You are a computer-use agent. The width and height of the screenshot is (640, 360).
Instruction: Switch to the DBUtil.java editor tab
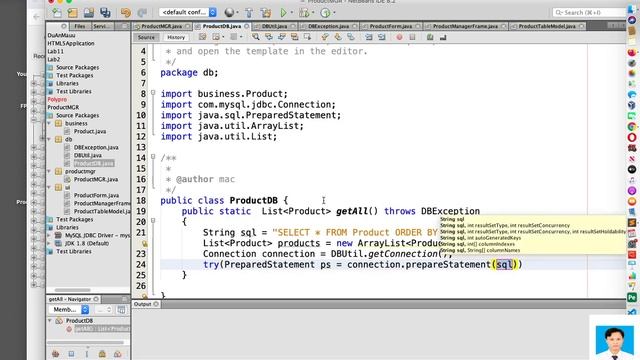[x=274, y=26]
